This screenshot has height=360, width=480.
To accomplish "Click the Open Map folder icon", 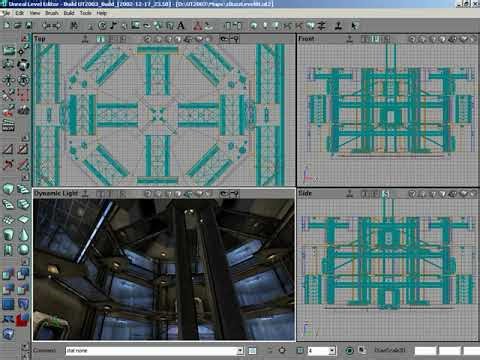I will (18, 25).
